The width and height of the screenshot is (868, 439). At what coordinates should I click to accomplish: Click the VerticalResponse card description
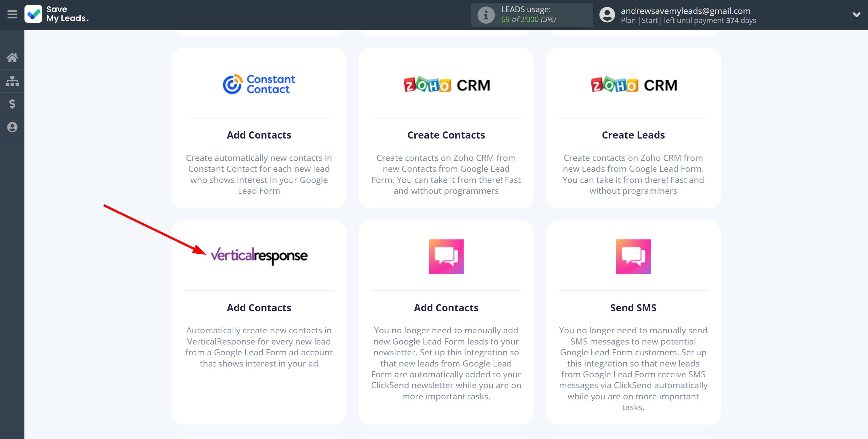coord(259,347)
